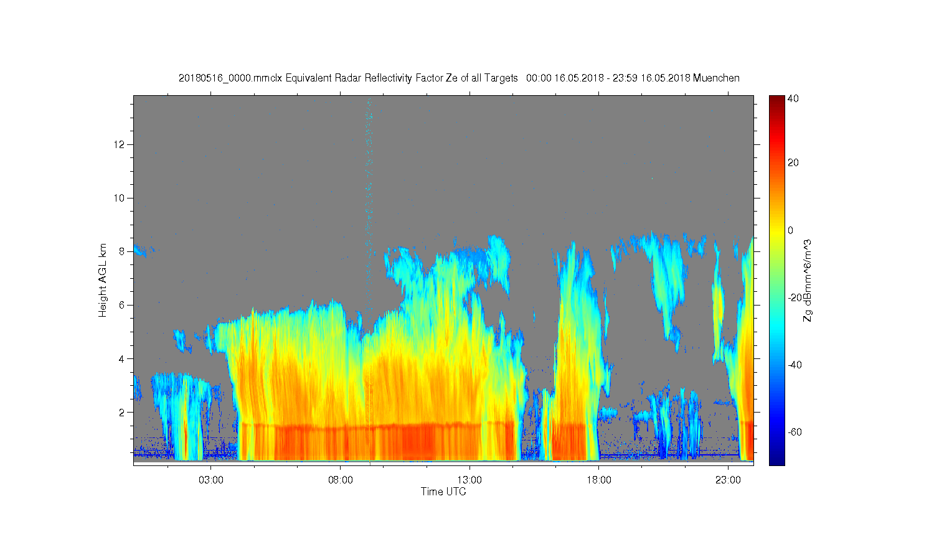934x560 pixels.
Task: Click the '4' height axis label
Action: tap(122, 358)
